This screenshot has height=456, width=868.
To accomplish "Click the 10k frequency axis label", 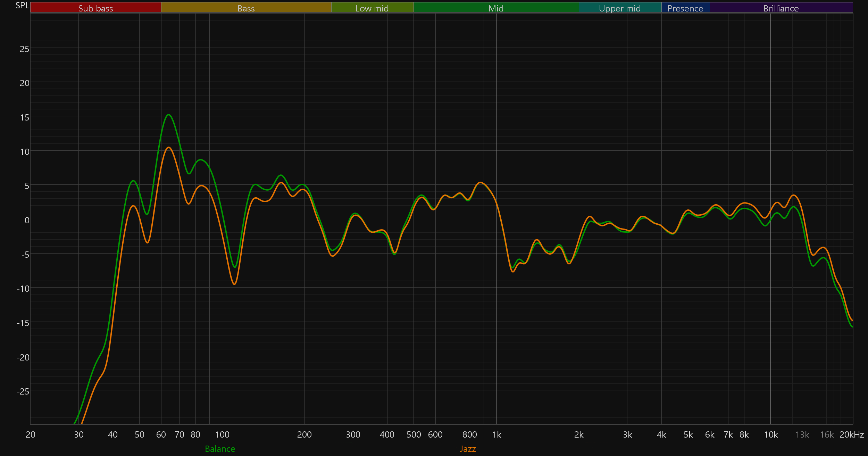I will [x=771, y=434].
